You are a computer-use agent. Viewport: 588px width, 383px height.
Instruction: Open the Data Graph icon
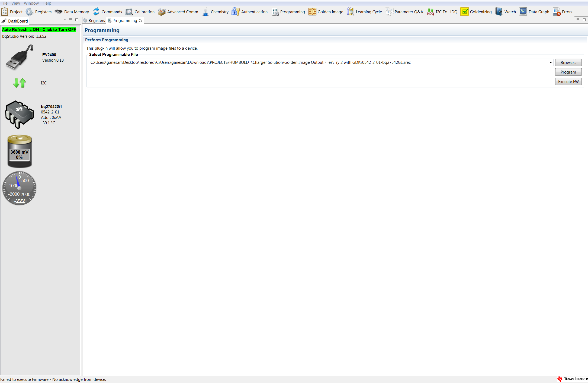click(x=523, y=12)
